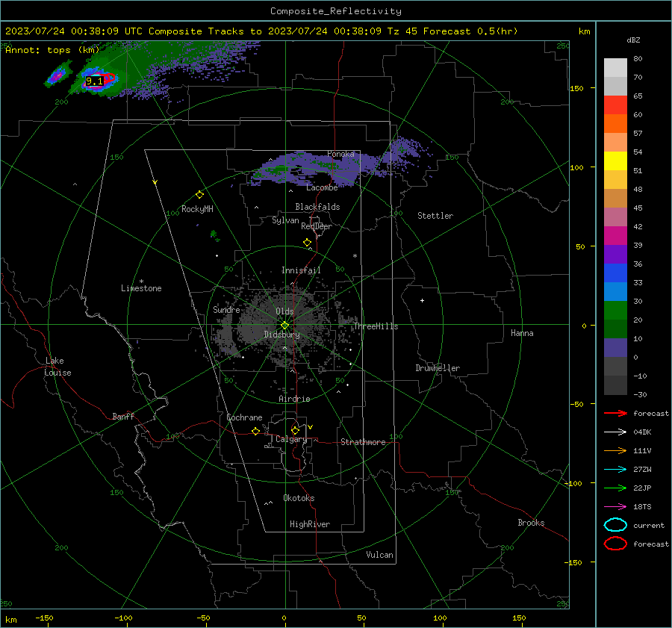Click the orange swatch below 60 dBZ
Image resolution: width=672 pixels, height=628 pixels.
coord(615,123)
